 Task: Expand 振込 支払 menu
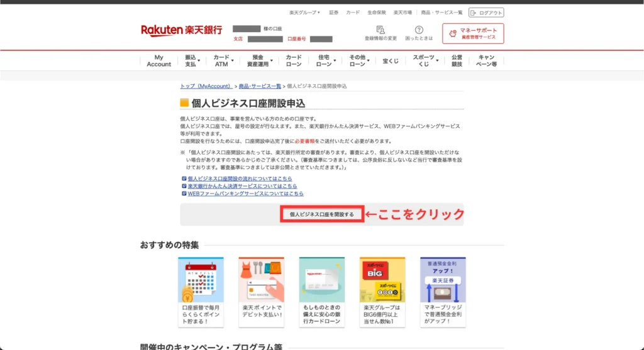(x=192, y=61)
